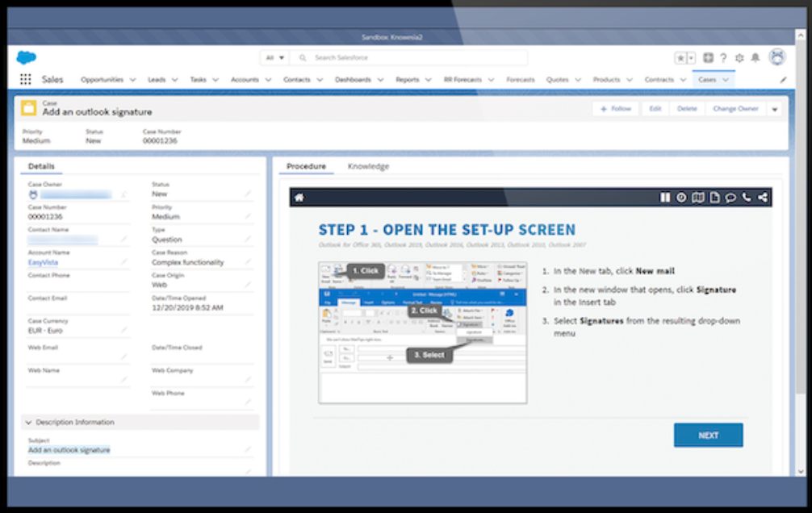Click the Outlook signature step screenshot
Image resolution: width=812 pixels, height=513 pixels.
coord(423,332)
